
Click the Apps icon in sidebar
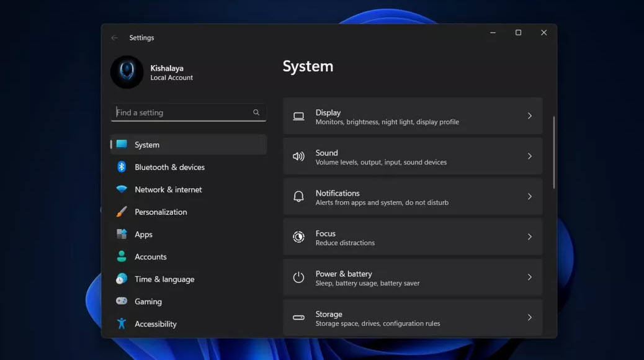[122, 234]
